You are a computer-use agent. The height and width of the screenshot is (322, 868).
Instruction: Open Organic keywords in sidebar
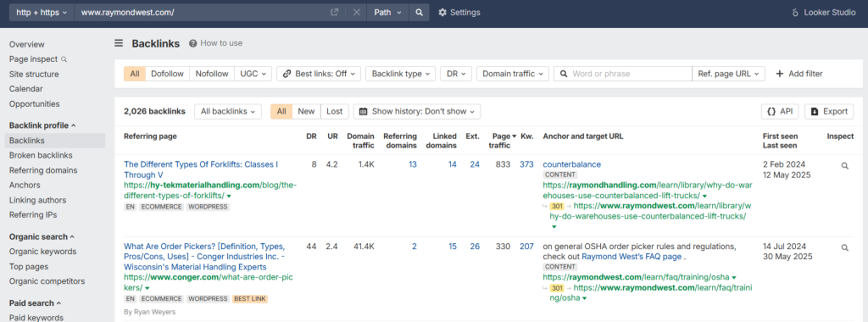[42, 251]
